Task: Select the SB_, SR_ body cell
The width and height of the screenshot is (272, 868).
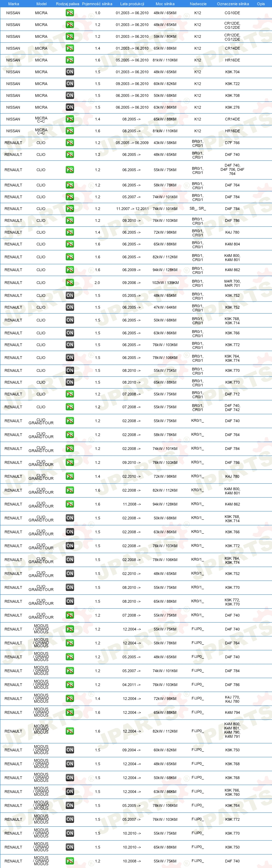Action: (198, 209)
